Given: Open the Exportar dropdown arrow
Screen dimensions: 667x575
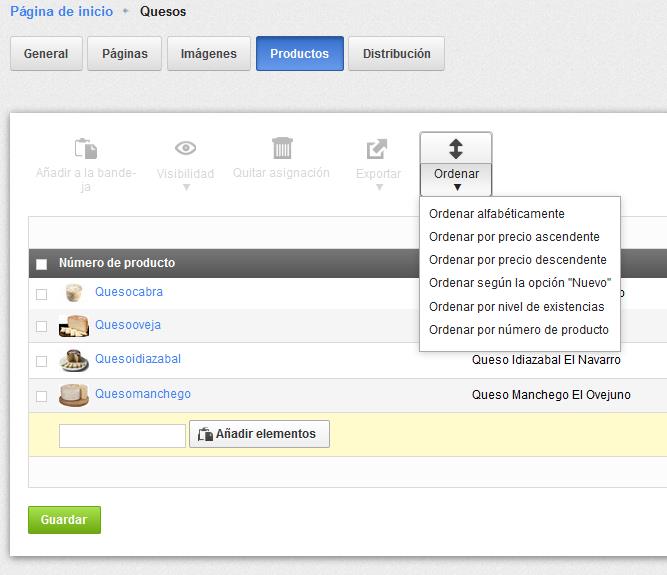Looking at the screenshot, I should pos(378,187).
